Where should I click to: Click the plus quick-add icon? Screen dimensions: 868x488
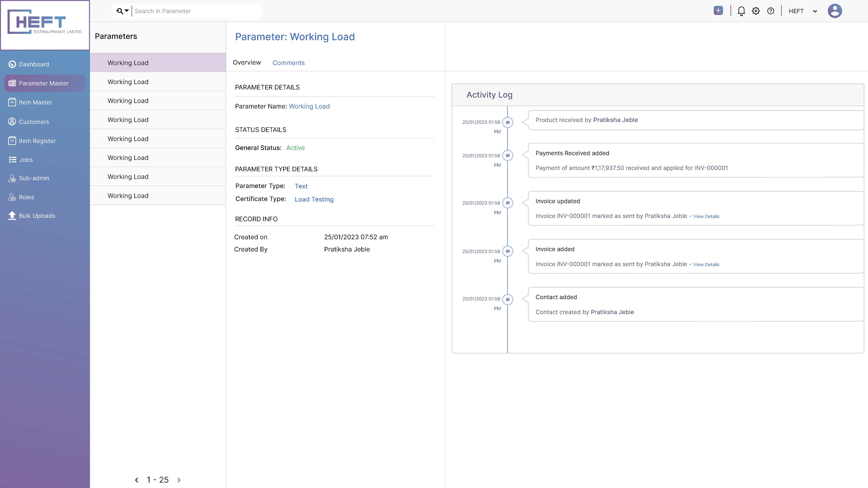(718, 11)
